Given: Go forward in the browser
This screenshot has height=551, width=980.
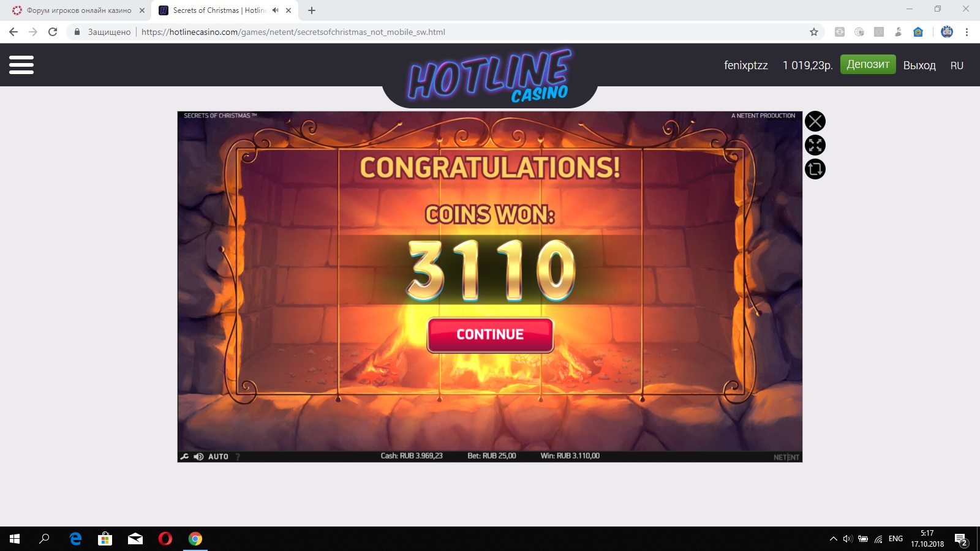Looking at the screenshot, I should pos(33,32).
